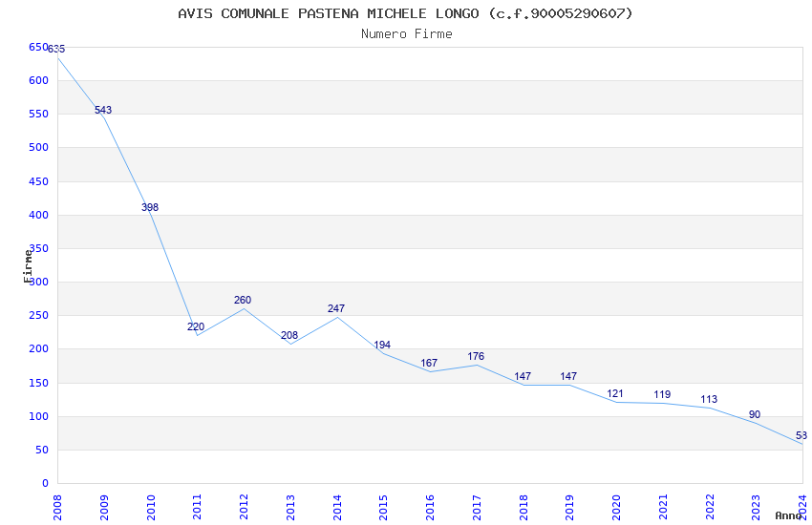Click the x-axis year 2016

pos(430,507)
